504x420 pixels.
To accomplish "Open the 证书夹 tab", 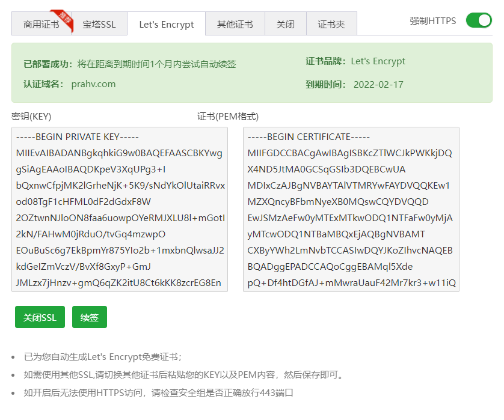I will (331, 25).
